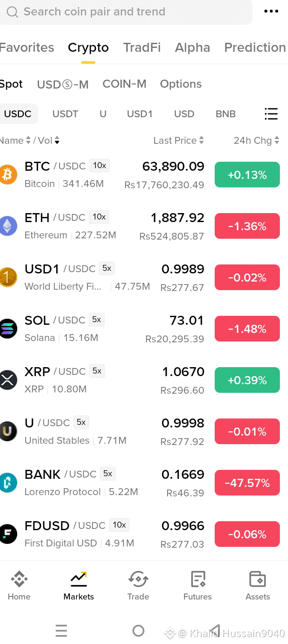Viewport: 288px width, 644px height.
Task: Toggle the BANK -47.57% change badge
Action: 247,483
